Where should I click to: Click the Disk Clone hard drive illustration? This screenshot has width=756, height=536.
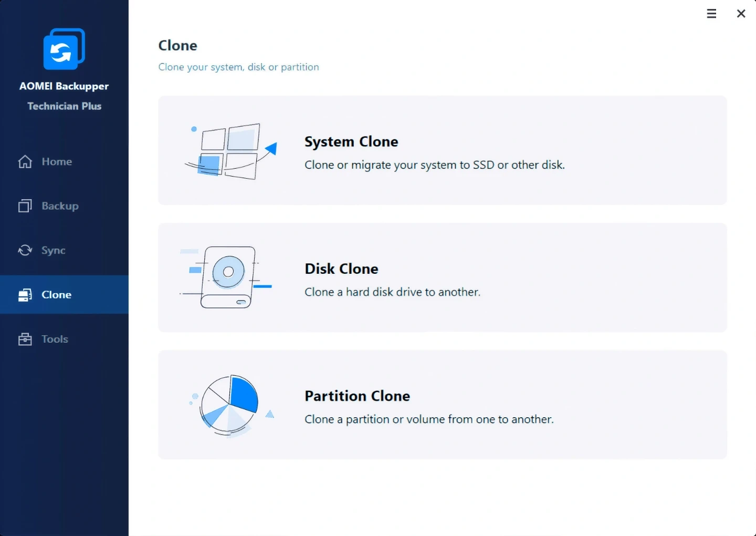tap(227, 277)
